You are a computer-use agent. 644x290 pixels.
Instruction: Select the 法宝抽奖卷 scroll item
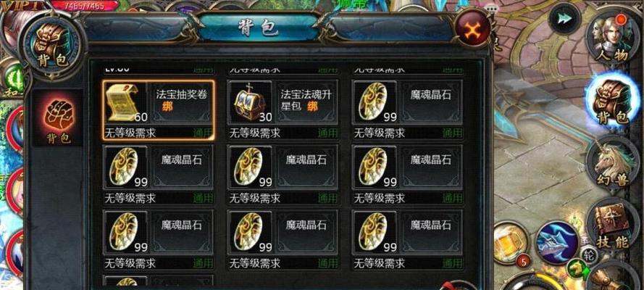pyautogui.click(x=159, y=110)
